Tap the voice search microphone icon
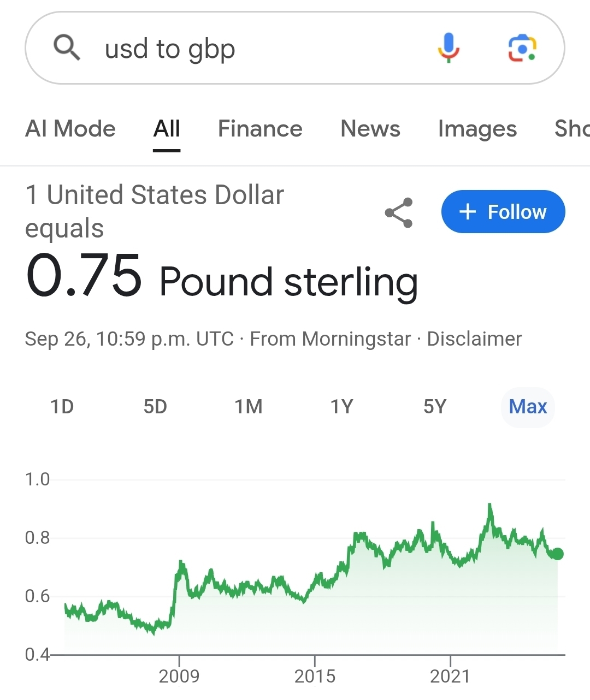Image resolution: width=590 pixels, height=700 pixels. coord(449,48)
